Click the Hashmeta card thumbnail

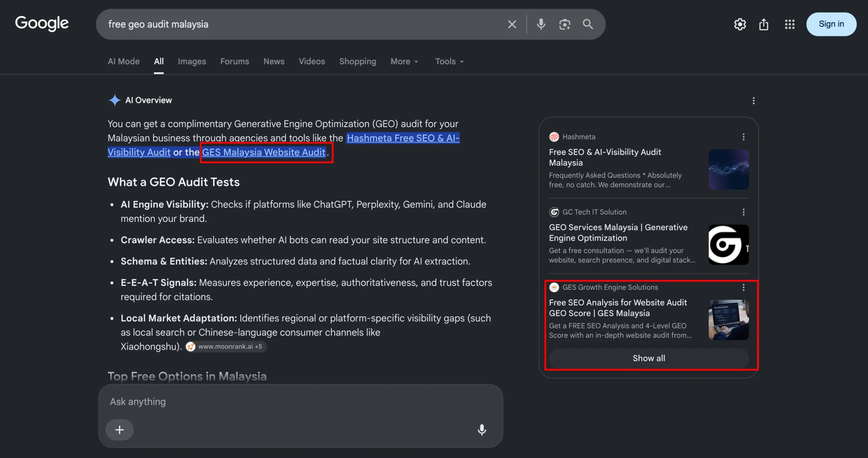coord(729,169)
